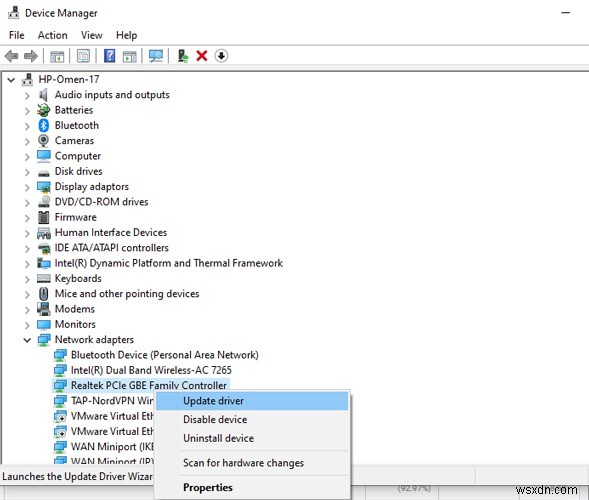Expand Display adaptors category
The width and height of the screenshot is (589, 500).
click(x=27, y=187)
